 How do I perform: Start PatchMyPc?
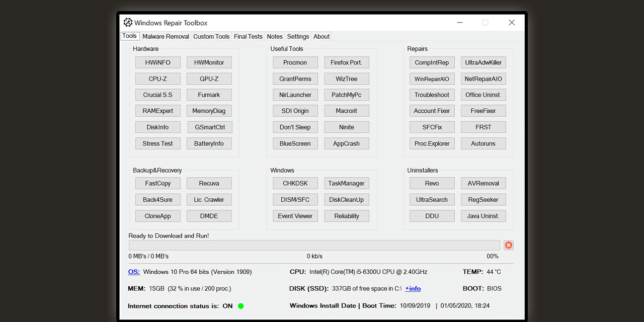click(347, 95)
